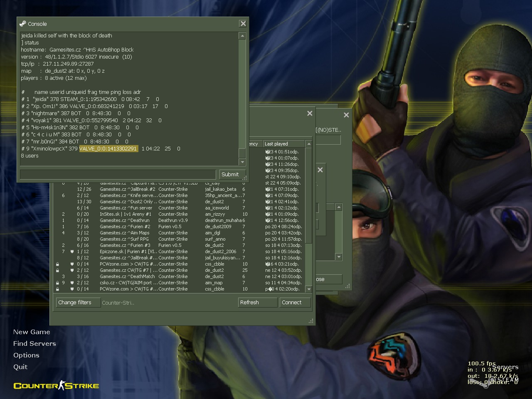This screenshot has height=399, width=532.
Task: Click the Steam icon in Console title bar
Action: [23, 24]
